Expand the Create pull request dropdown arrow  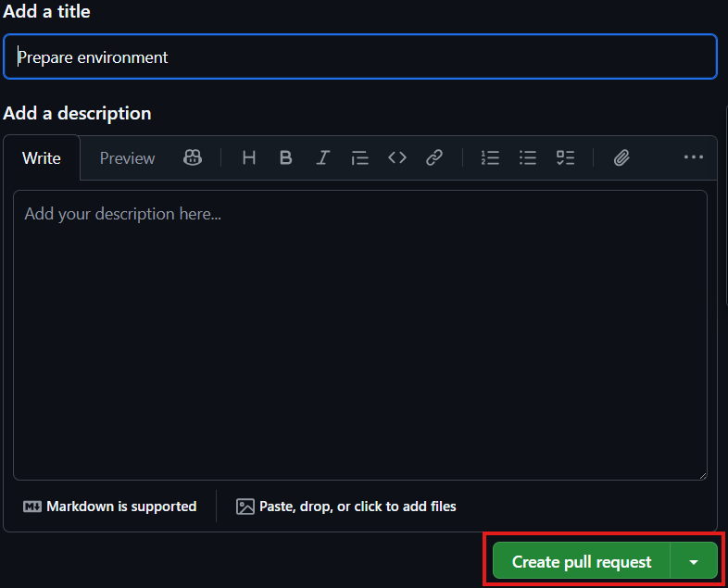point(694,562)
